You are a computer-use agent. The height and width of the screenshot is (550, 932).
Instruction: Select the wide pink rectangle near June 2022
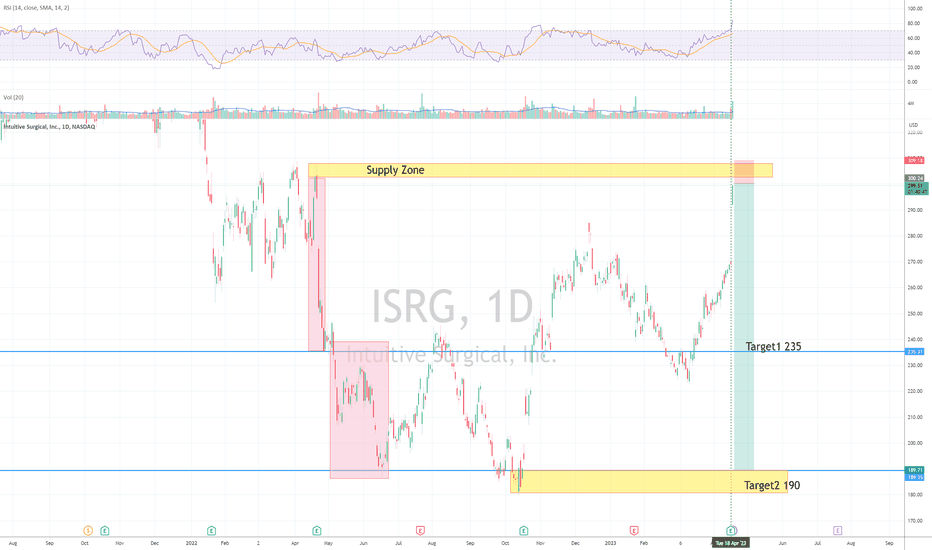pyautogui.click(x=359, y=410)
